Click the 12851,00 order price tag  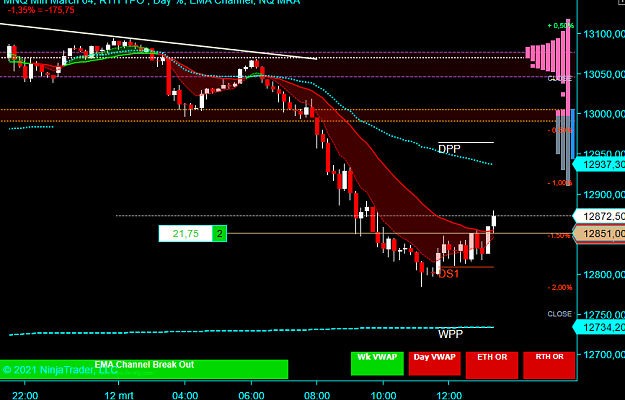pos(599,233)
